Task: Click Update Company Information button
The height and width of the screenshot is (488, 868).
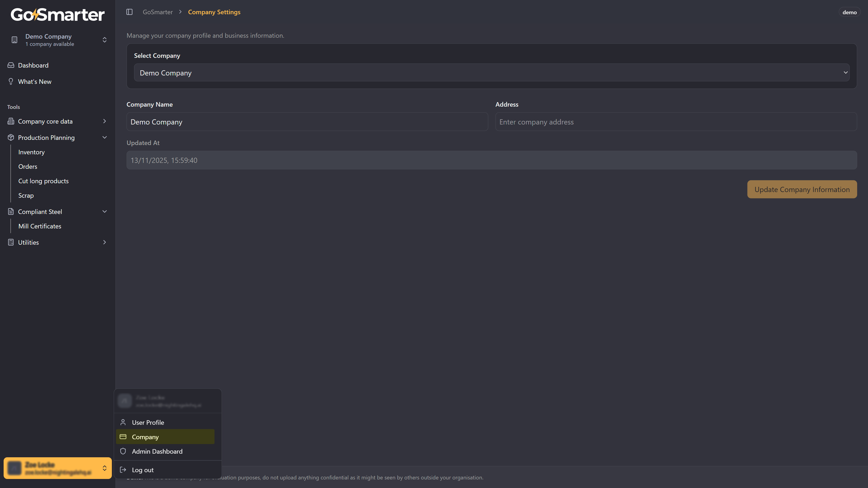Action: [x=802, y=189]
